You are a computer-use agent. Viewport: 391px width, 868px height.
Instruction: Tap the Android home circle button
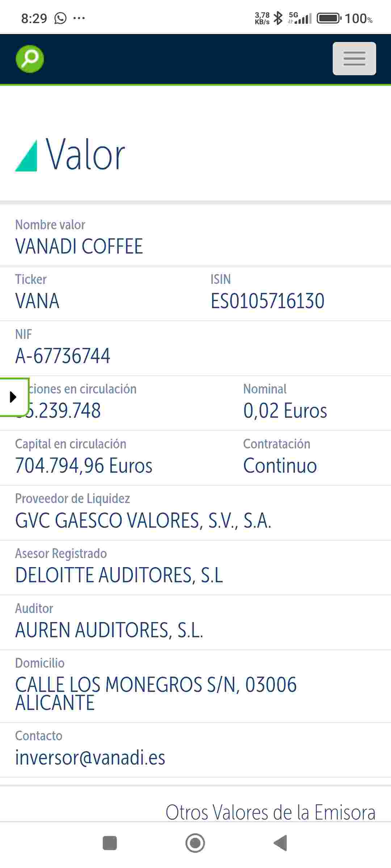click(195, 843)
